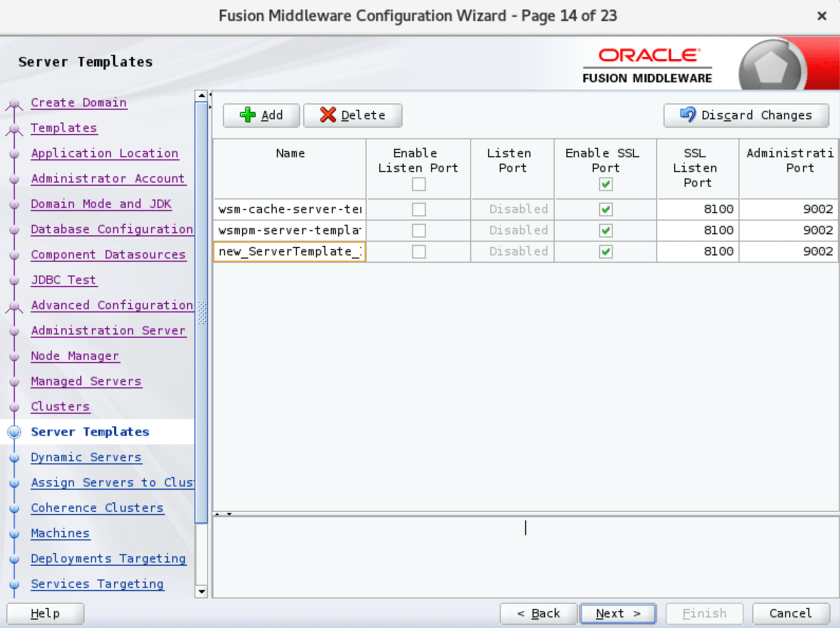Click the step bullet beside Node Manager
Viewport: 840px width, 628px height.
(15, 356)
